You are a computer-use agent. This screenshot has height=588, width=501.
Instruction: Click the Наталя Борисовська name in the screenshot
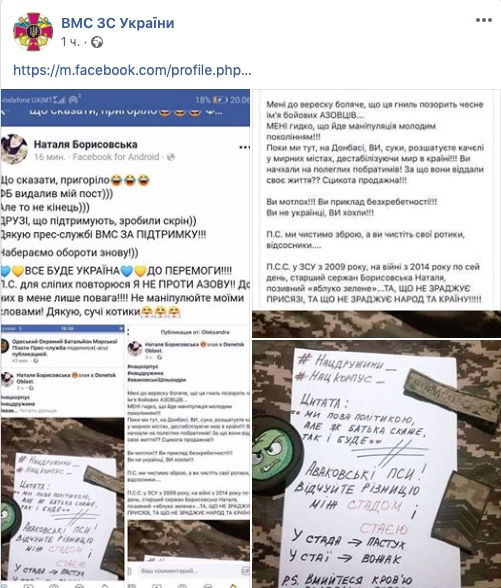(86, 144)
